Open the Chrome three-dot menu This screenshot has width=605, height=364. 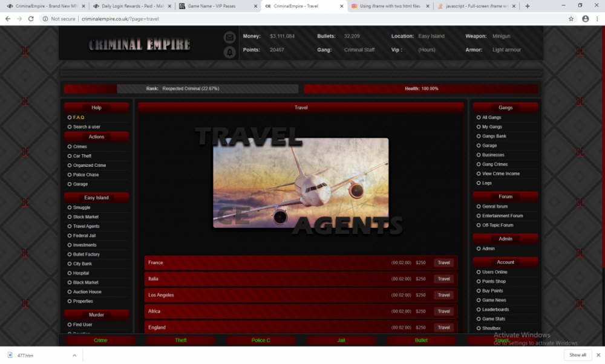[x=598, y=19]
